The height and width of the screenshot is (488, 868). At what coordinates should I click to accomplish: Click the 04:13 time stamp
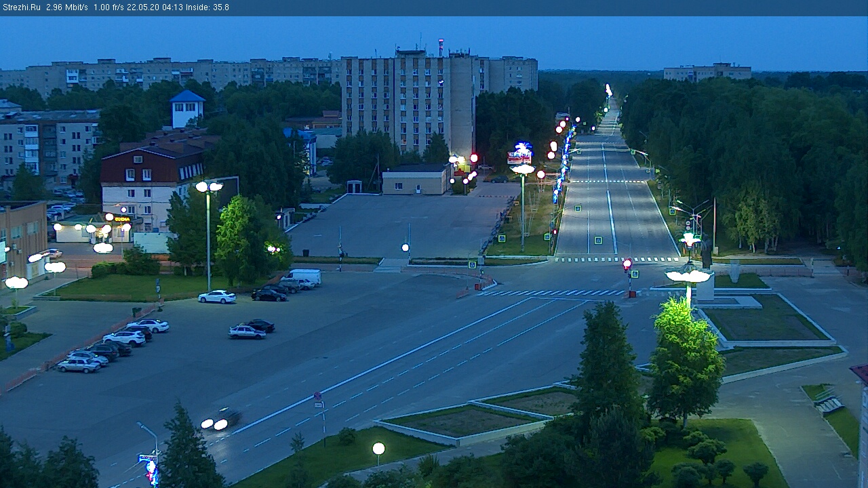(172, 7)
